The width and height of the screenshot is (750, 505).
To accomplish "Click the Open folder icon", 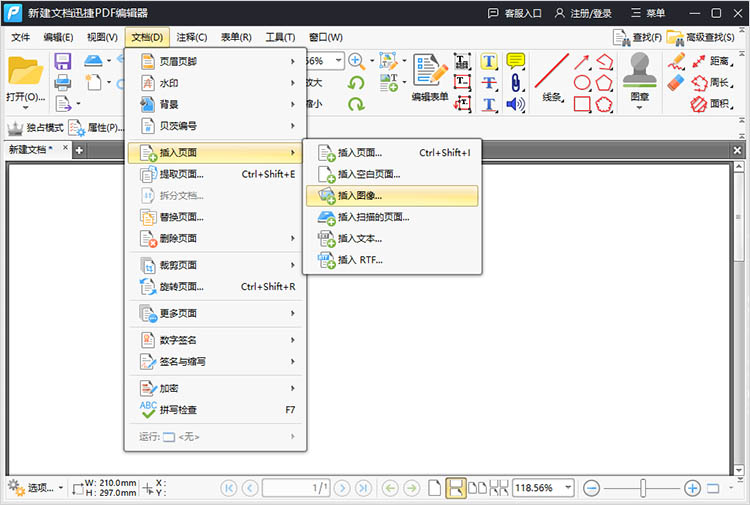I will [25, 72].
